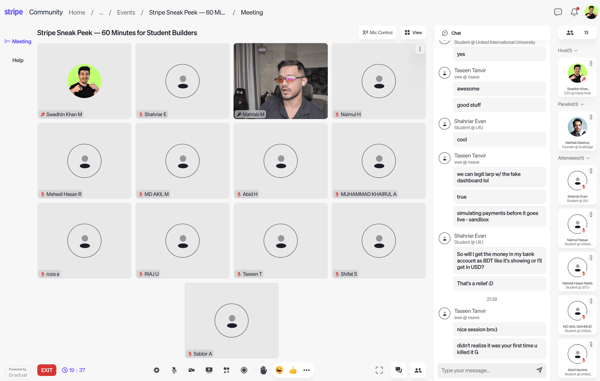Select the Sabbir A video tile
Image resolution: width=600 pixels, height=381 pixels.
click(x=232, y=321)
